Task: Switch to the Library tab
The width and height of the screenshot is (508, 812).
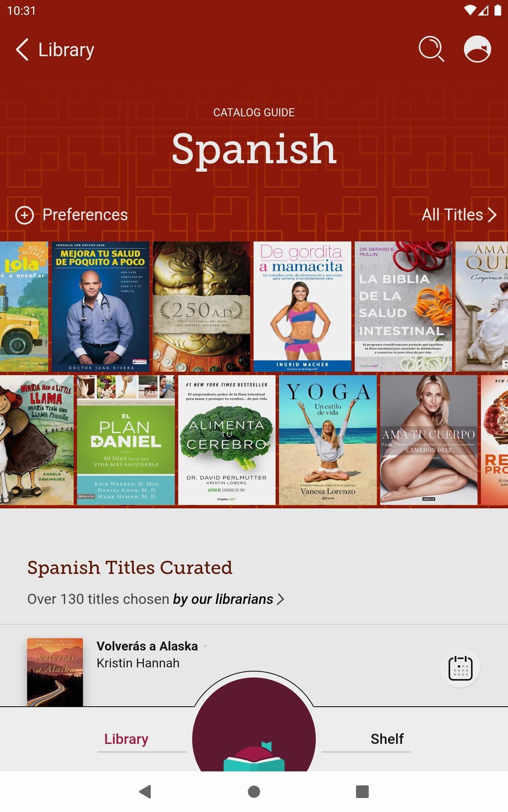Action: 126,739
